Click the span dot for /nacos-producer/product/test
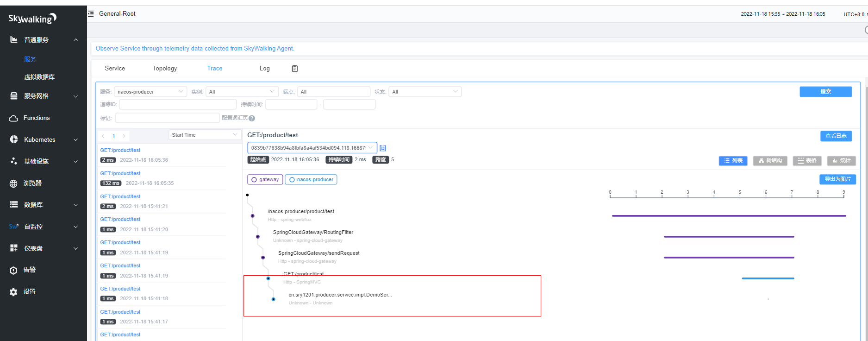 tap(252, 216)
